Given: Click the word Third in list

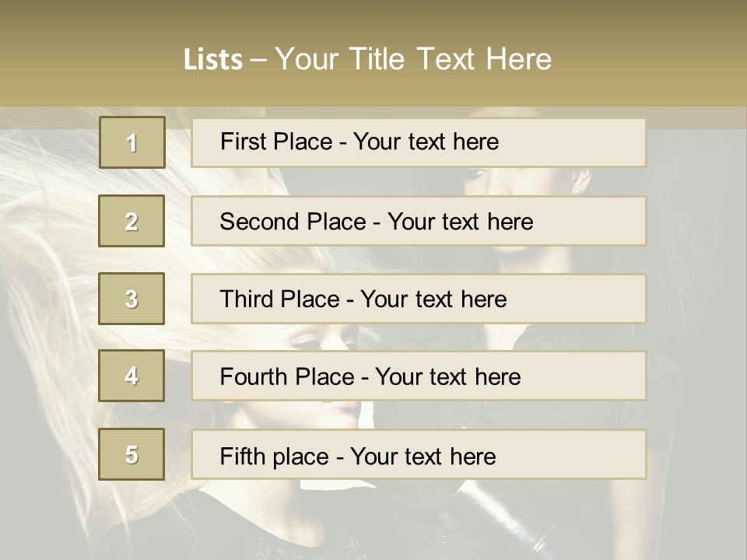Looking at the screenshot, I should coord(247,299).
